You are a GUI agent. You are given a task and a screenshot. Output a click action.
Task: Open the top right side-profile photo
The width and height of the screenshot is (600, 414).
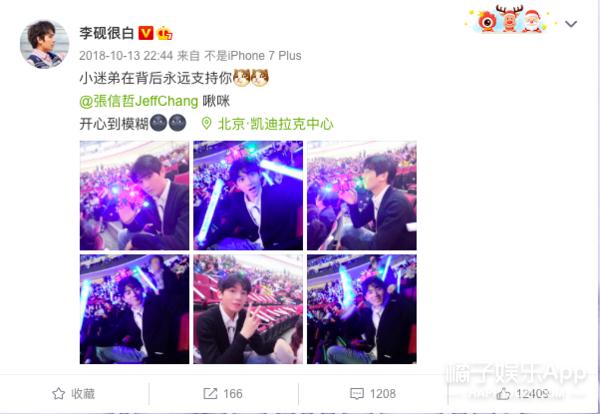click(362, 196)
